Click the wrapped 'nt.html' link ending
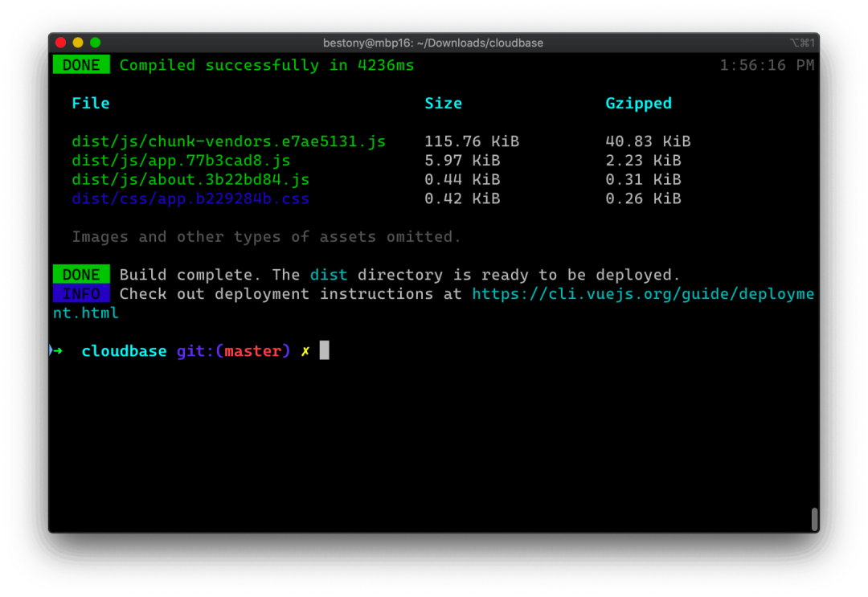The width and height of the screenshot is (868, 597). pos(86,313)
